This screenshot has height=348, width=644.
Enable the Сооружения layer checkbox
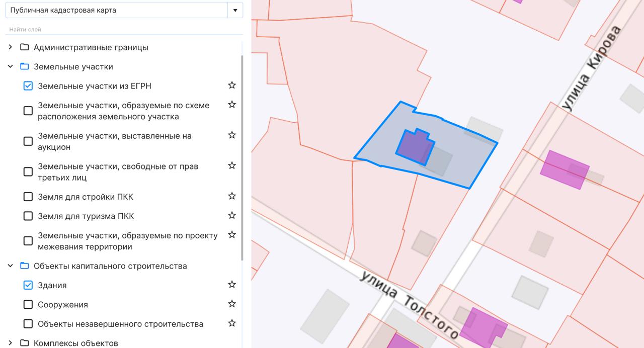pyautogui.click(x=28, y=305)
